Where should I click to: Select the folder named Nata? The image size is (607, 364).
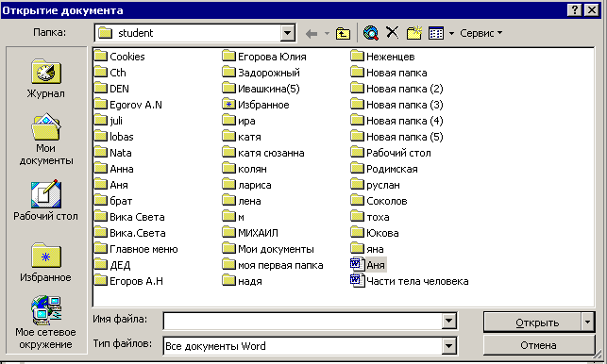[x=113, y=153]
